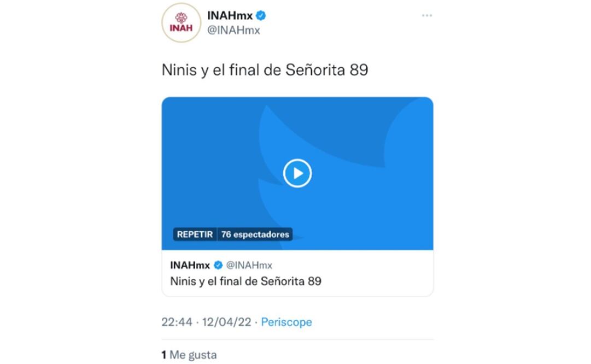This screenshot has width=591, height=364.
Task: Open the embedded video card caption
Action: pyautogui.click(x=244, y=282)
